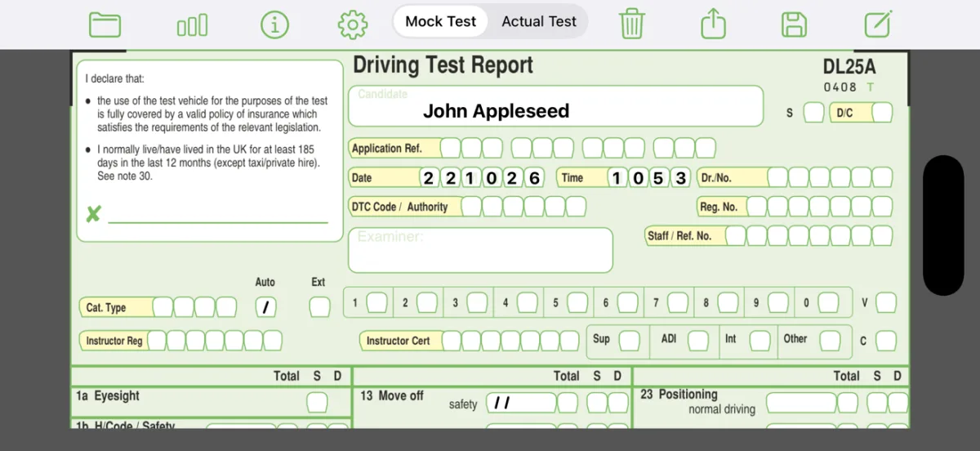980x451 pixels.
Task: Tap the share export icon
Action: pyautogui.click(x=714, y=23)
